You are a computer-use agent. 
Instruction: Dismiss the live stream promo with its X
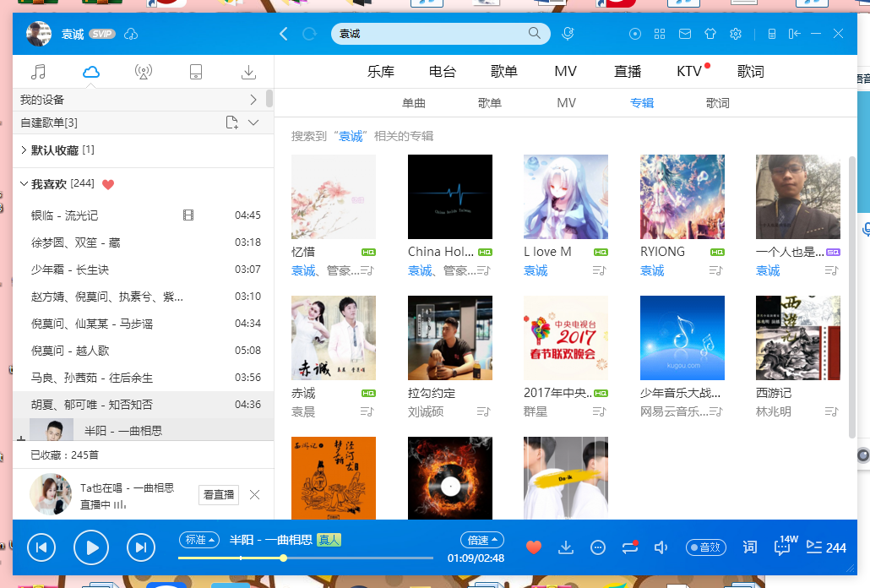(x=255, y=495)
